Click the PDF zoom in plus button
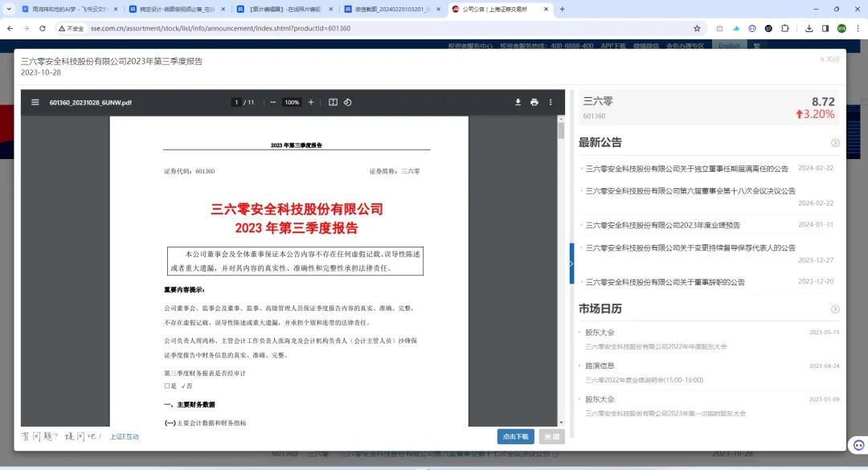 click(x=311, y=103)
